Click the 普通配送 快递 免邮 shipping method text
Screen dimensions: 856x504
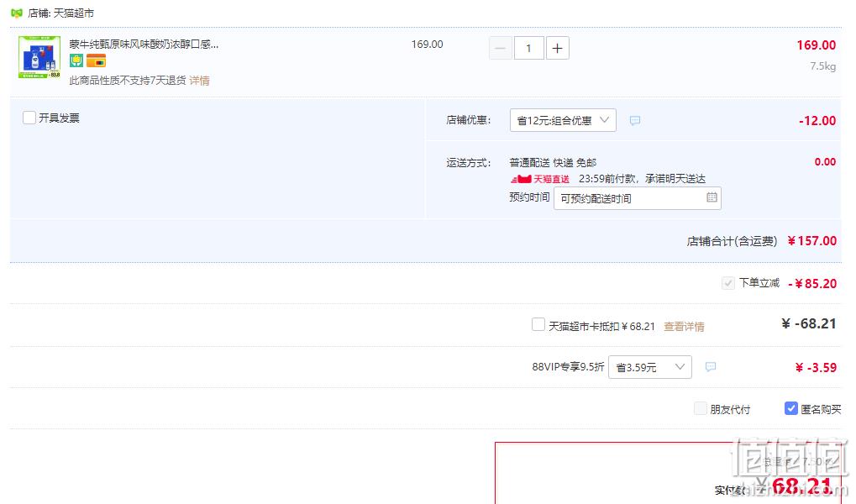[553, 163]
